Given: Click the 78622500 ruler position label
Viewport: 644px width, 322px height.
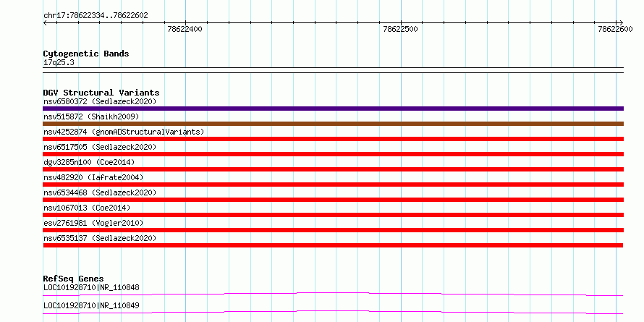Looking at the screenshot, I should tap(400, 29).
